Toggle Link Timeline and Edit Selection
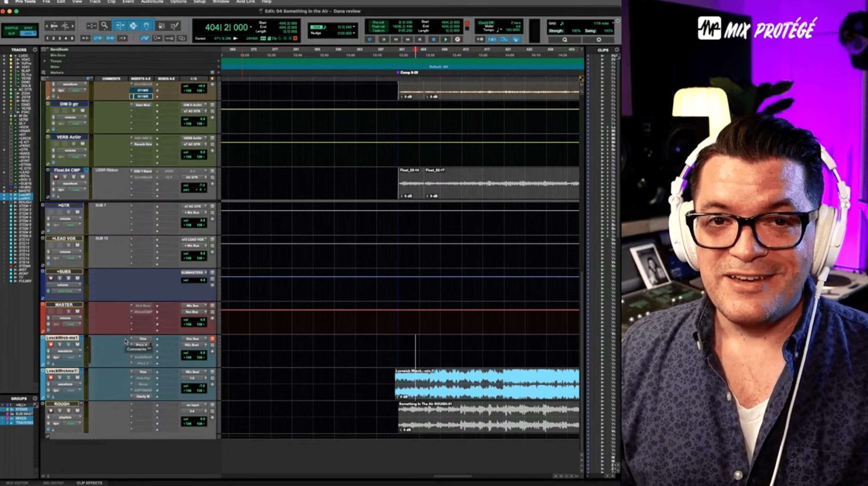This screenshot has height=486, width=868. tap(98, 38)
